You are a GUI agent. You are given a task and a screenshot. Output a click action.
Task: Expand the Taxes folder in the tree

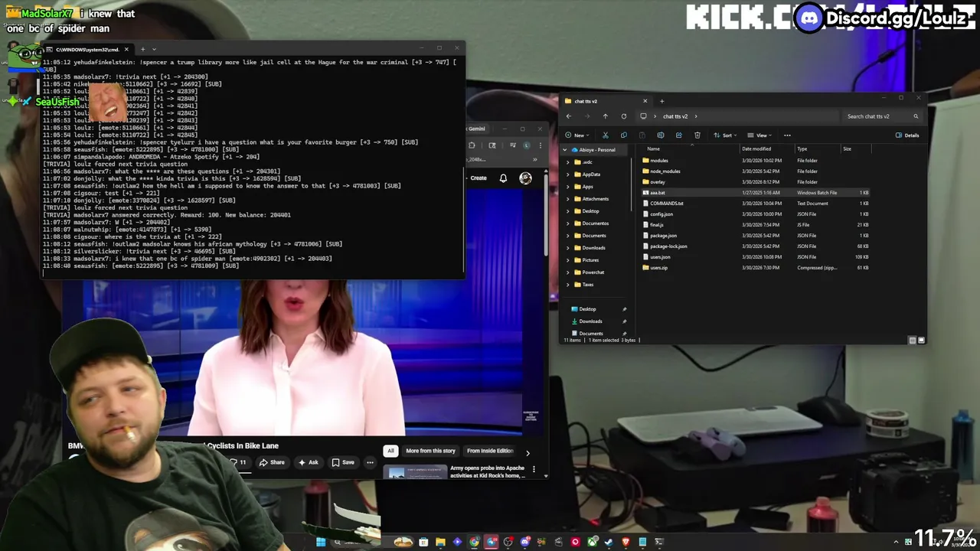567,285
